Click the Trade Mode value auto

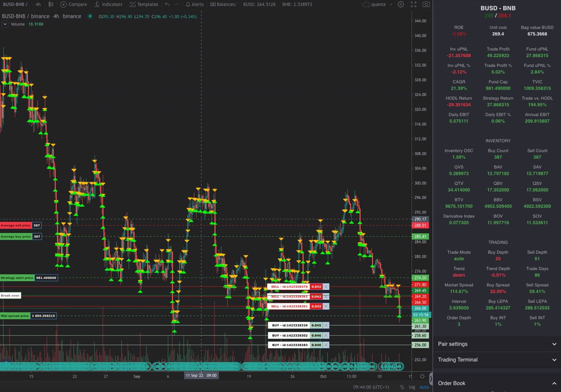click(x=459, y=259)
